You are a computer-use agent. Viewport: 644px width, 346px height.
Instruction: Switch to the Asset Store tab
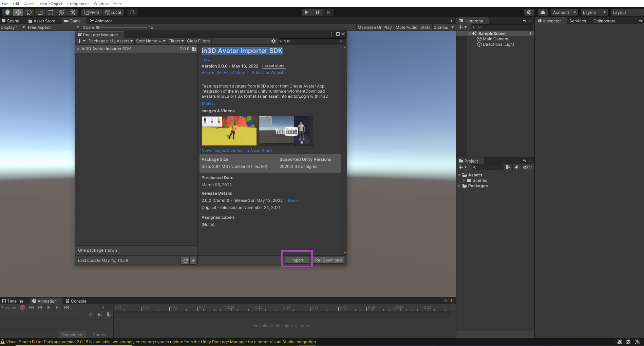coord(42,21)
